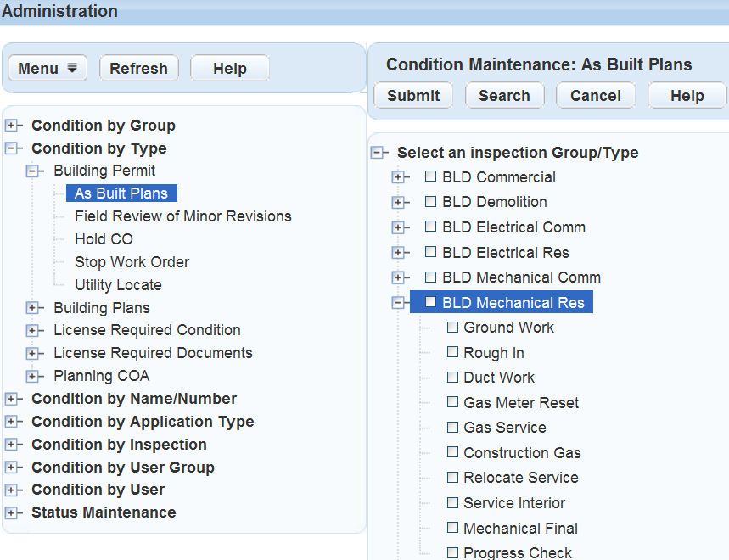Collapse the Building Permit branch

pos(33,171)
